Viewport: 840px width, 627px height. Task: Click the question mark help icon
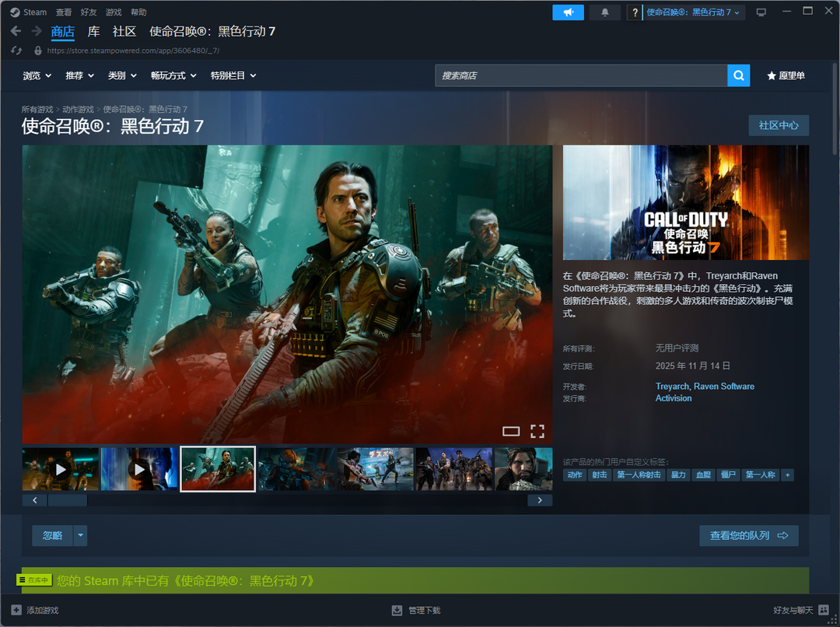635,12
